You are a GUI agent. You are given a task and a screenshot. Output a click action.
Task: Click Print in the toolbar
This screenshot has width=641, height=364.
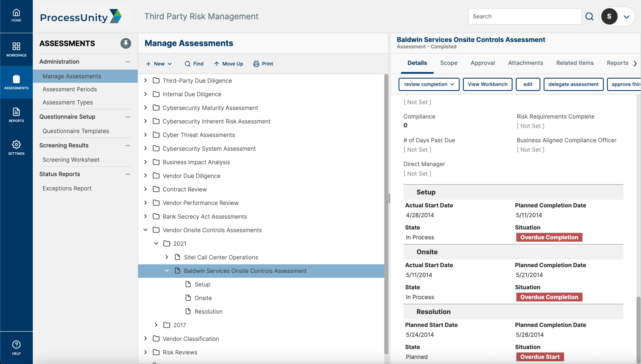[263, 64]
